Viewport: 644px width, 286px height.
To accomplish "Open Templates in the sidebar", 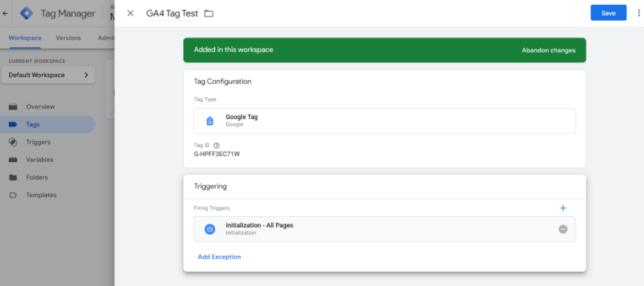I will click(x=41, y=195).
